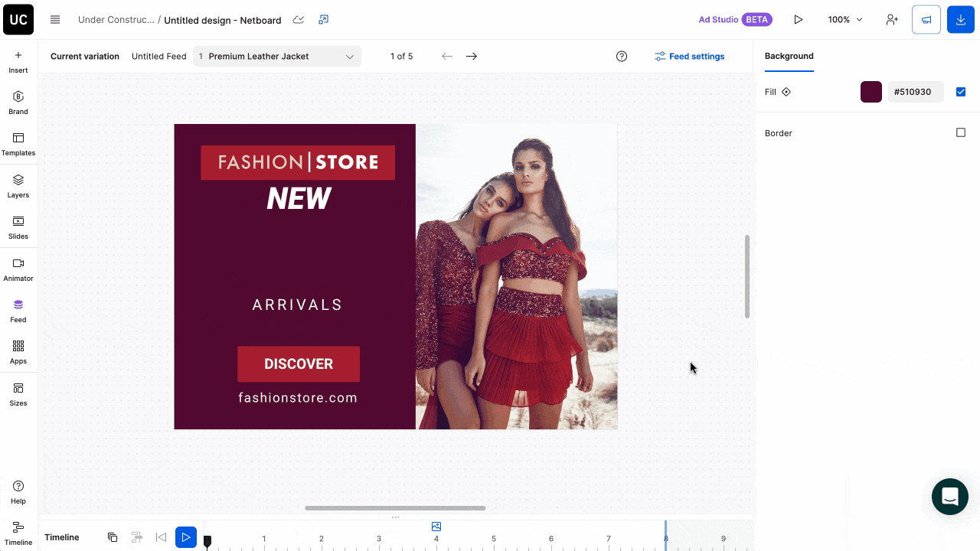The width and height of the screenshot is (980, 551).
Task: Click the image keyframe marker on timeline
Action: [436, 527]
